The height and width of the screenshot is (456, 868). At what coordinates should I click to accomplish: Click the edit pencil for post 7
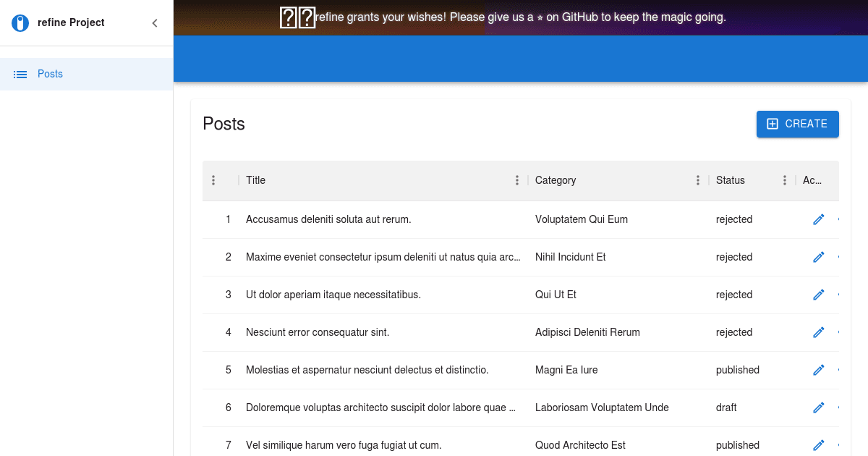pyautogui.click(x=819, y=445)
